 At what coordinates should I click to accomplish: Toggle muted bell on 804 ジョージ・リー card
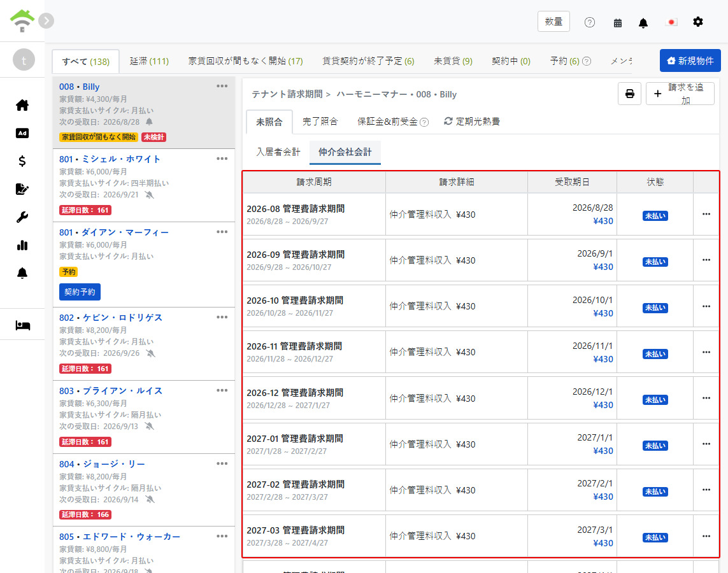(x=150, y=500)
